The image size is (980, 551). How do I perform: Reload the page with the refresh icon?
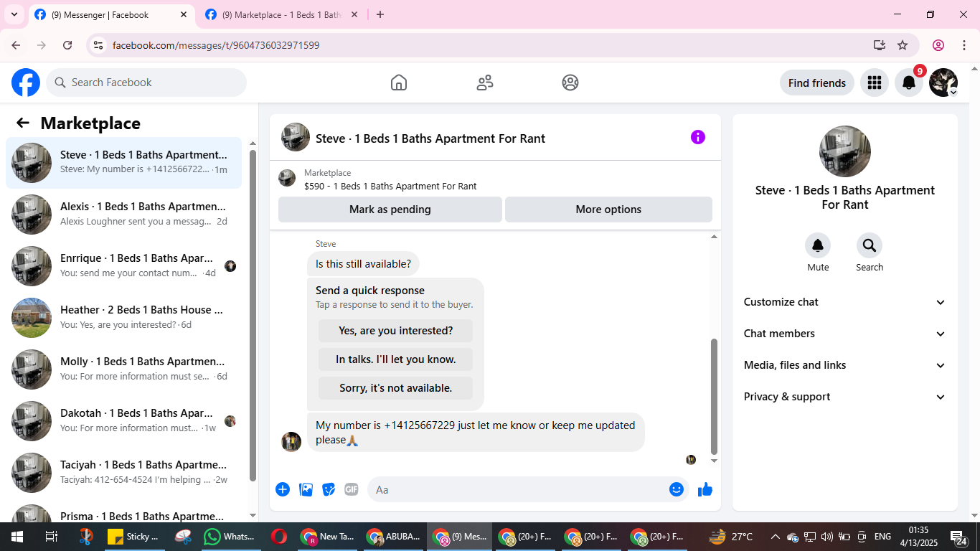67,45
